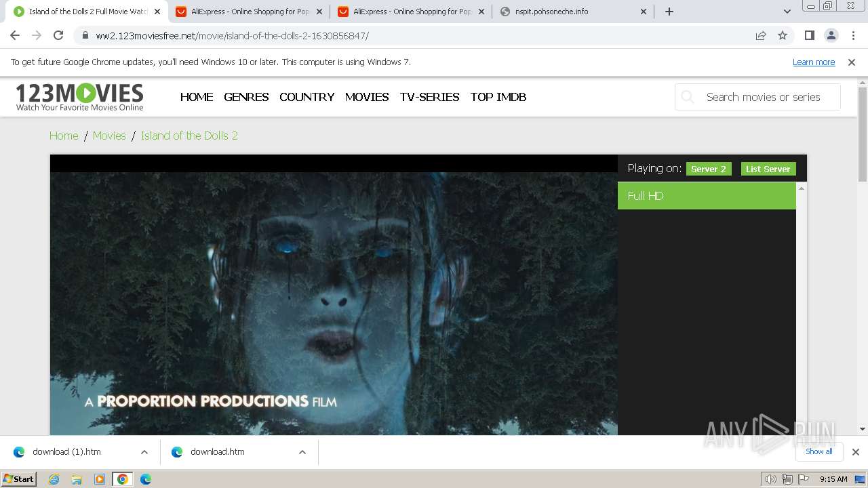
Task: Open Windows Media Player from taskbar
Action: (x=100, y=479)
